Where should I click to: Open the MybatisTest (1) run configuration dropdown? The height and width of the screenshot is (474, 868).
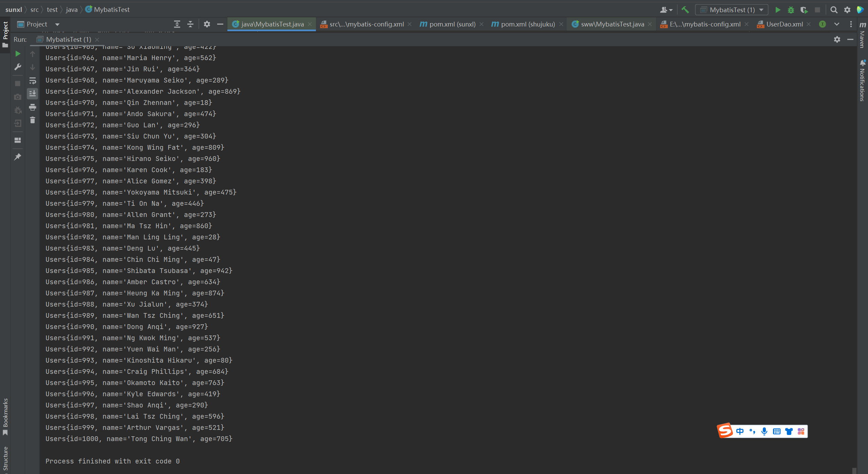click(x=731, y=10)
